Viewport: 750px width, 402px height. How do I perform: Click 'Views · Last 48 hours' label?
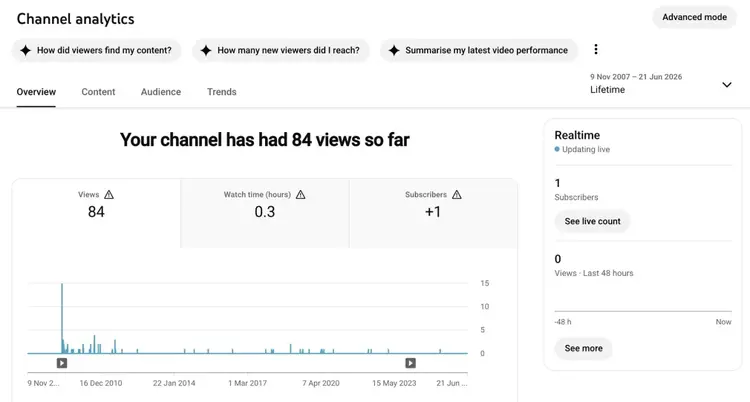pyautogui.click(x=594, y=273)
